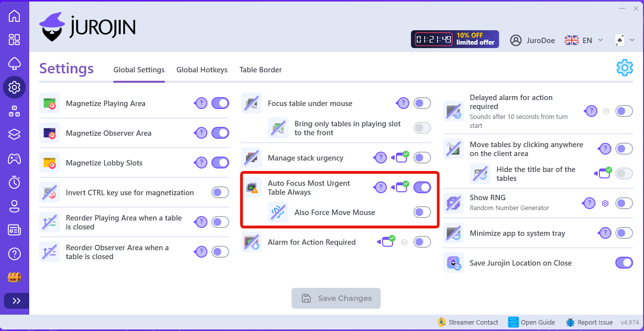Click the 10% OFF limited offer banner
Viewport: 644px width, 331px height.
coord(455,39)
